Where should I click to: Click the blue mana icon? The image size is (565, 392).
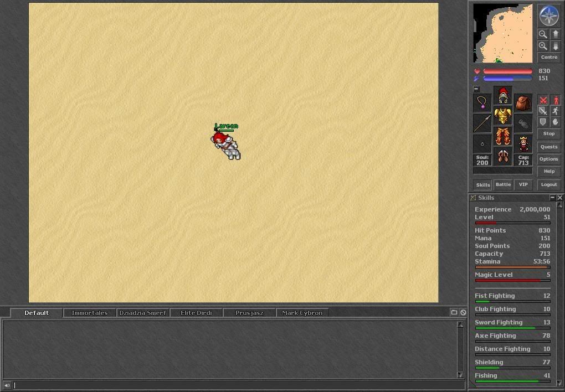tap(477, 78)
